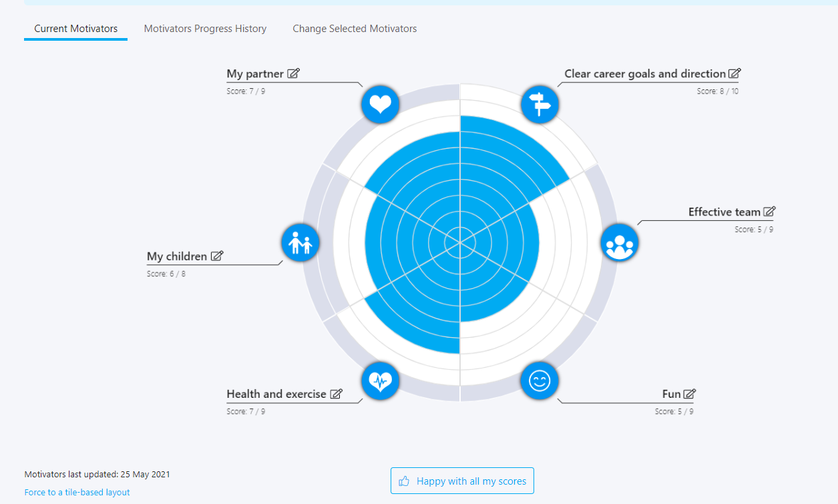
Task: Edit the Health and exercise motivator
Action: (x=337, y=394)
